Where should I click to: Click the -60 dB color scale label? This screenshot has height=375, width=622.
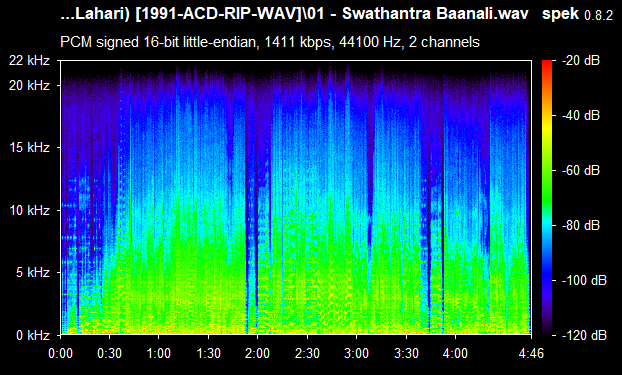[581, 171]
